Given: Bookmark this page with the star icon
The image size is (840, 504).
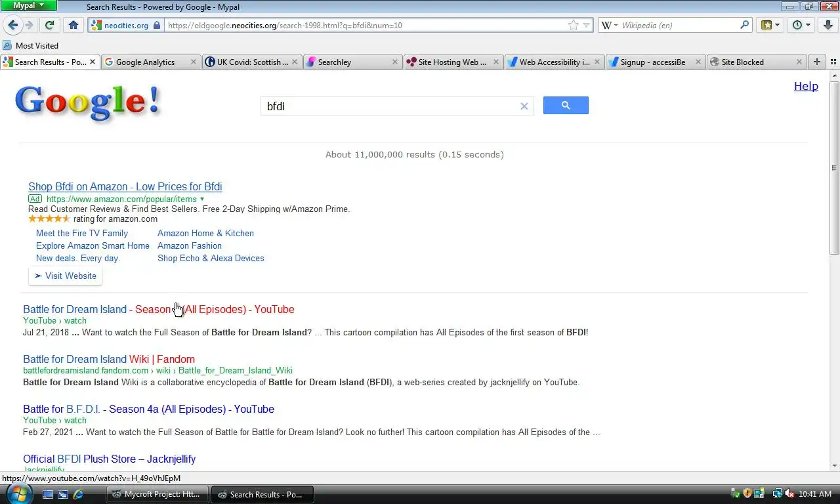Looking at the screenshot, I should pos(574,25).
